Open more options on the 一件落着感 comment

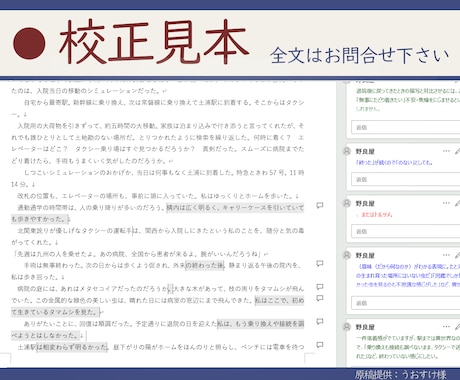(446, 327)
